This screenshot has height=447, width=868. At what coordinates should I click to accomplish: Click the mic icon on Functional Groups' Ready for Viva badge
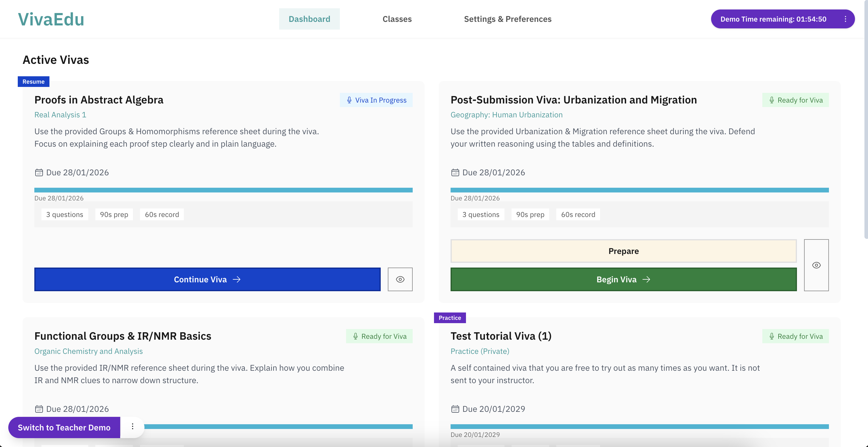355,336
